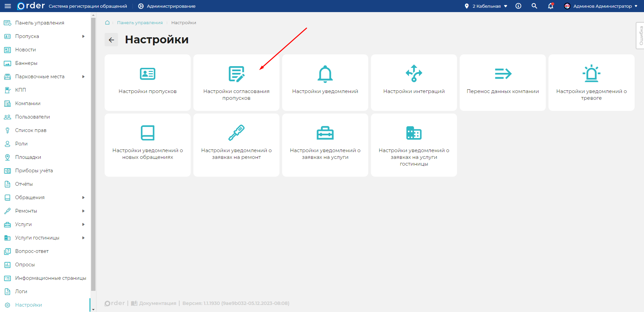Click the home icon in the breadcrumbs
The width and height of the screenshot is (644, 312).
(x=107, y=23)
